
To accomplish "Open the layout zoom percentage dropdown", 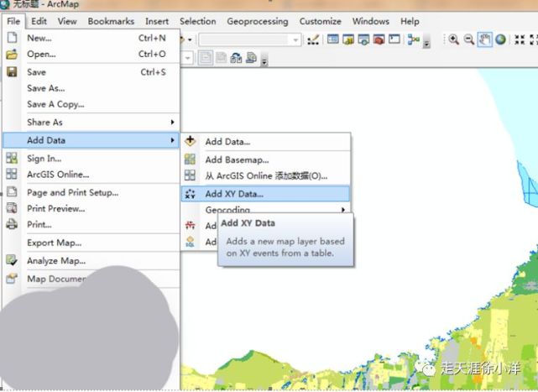I will pos(187,58).
